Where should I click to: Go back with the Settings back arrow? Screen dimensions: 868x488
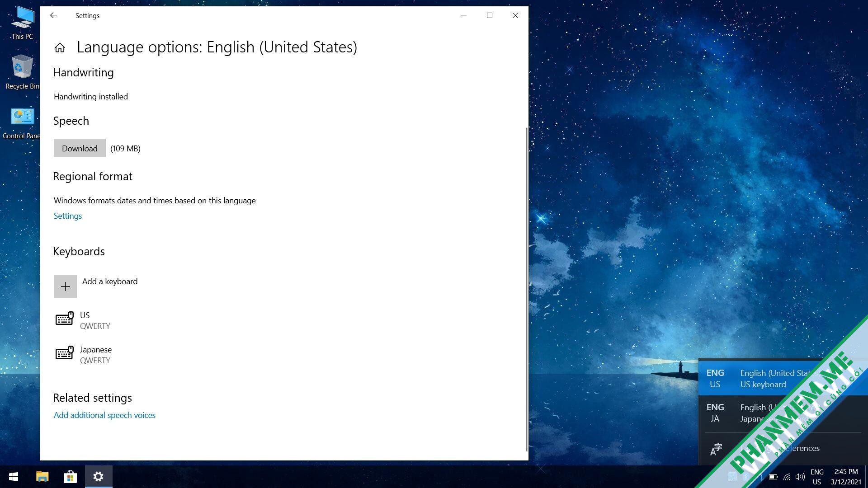click(53, 15)
